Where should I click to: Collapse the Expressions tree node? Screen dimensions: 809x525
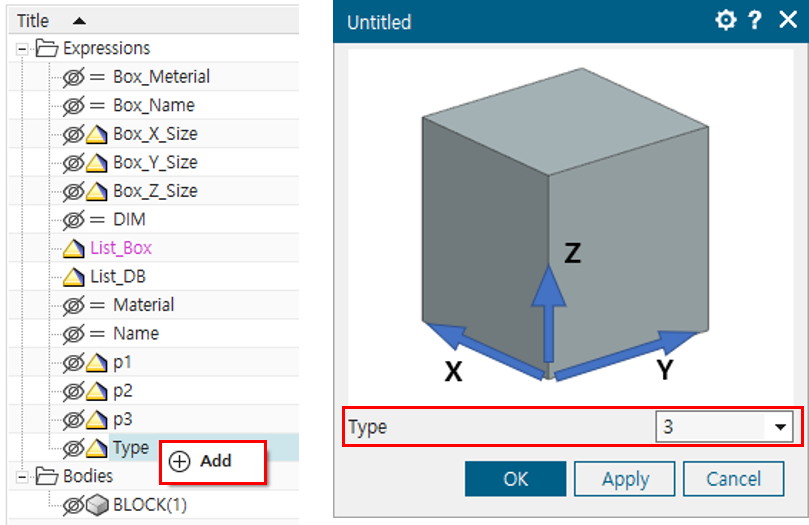[x=22, y=48]
